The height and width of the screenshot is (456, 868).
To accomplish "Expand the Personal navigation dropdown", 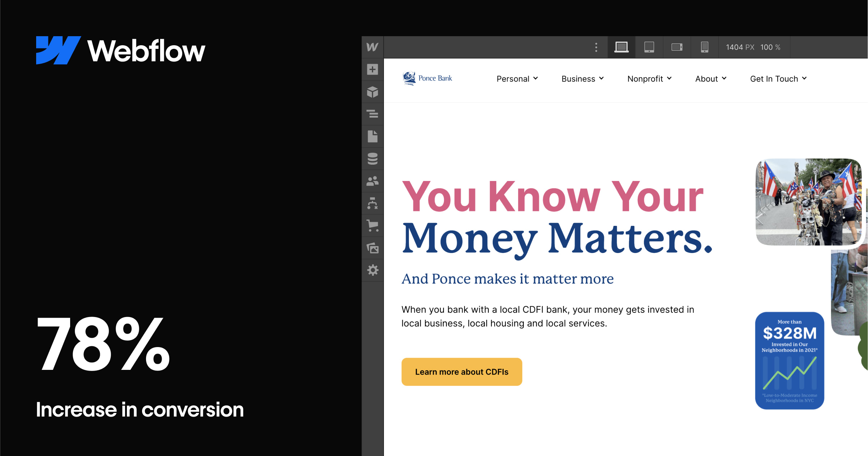I will (x=517, y=79).
